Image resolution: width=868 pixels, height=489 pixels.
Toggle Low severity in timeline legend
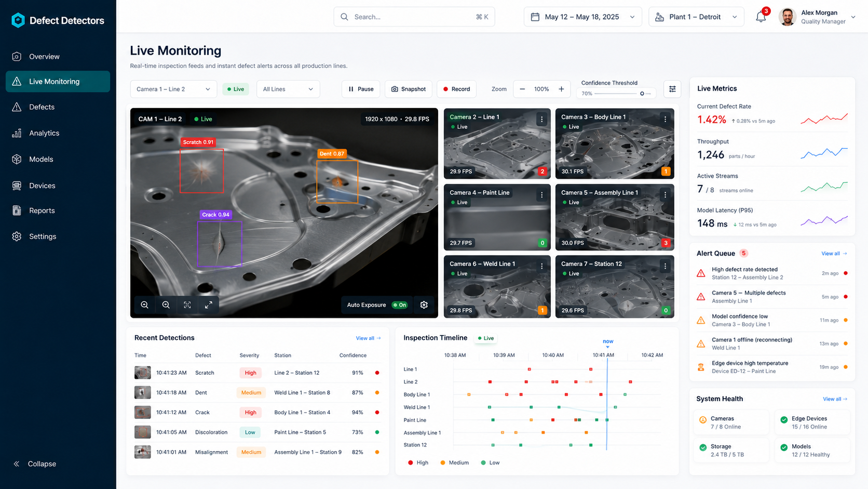click(490, 462)
